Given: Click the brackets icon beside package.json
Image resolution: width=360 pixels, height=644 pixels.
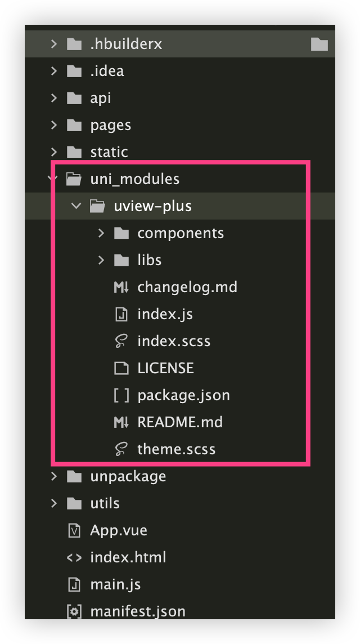Looking at the screenshot, I should point(121,395).
